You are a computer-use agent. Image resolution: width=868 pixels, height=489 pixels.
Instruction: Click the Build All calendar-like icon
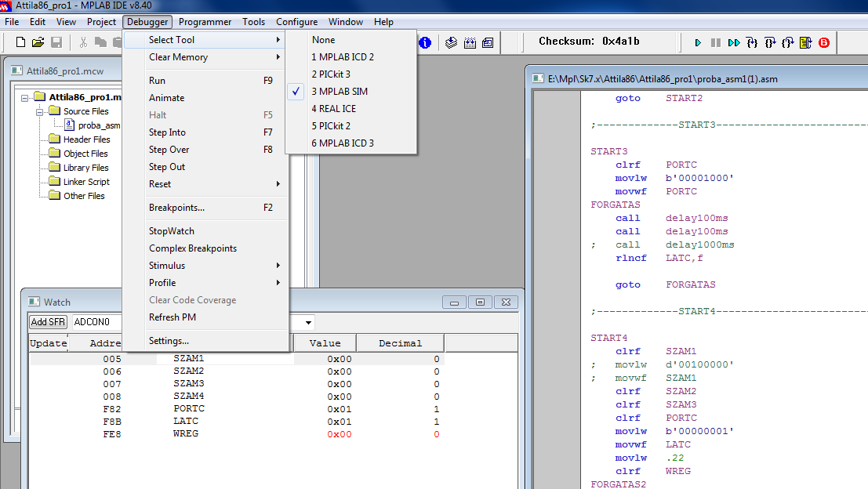(x=470, y=42)
